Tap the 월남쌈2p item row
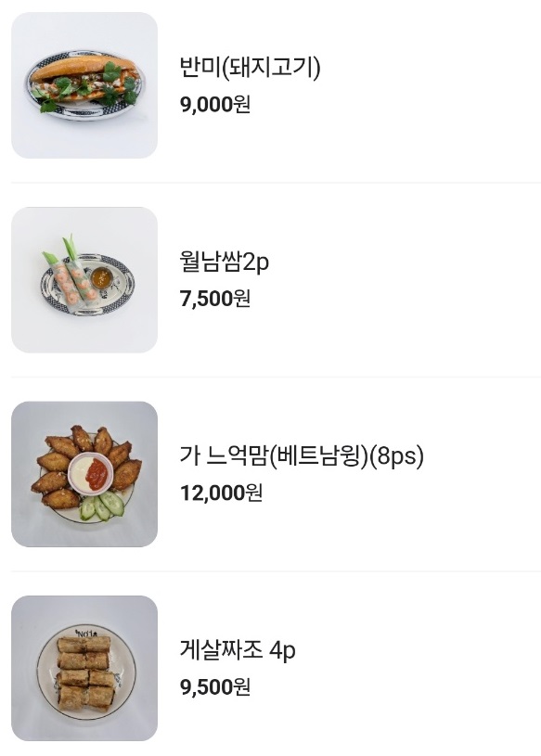 [269, 279]
